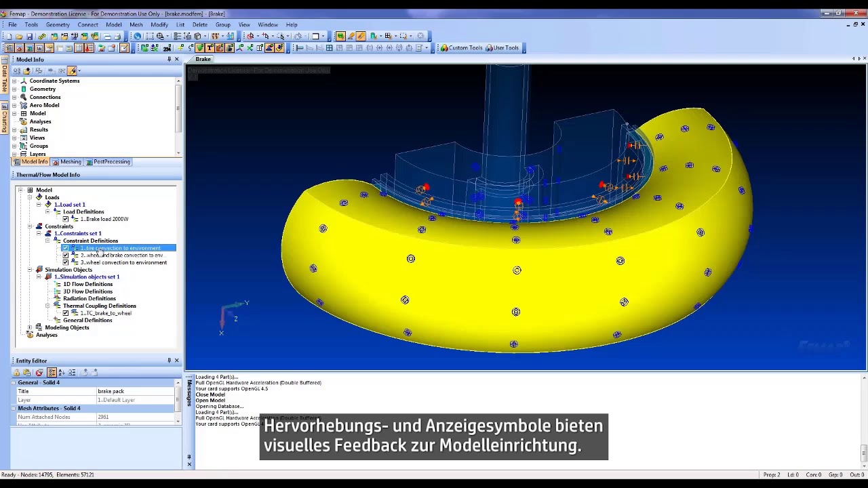
Task: Click the entity ID "234" labels icon
Action: pyautogui.click(x=166, y=48)
